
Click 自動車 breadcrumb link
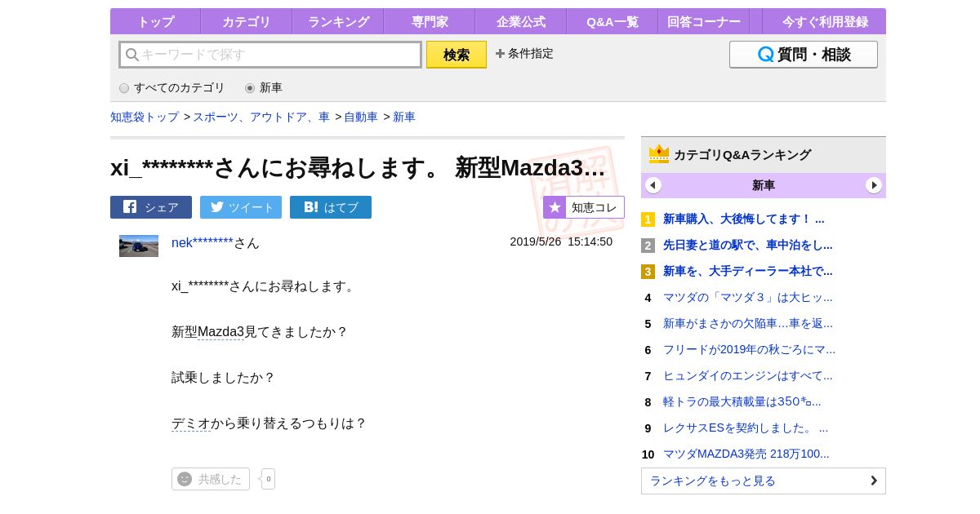[x=361, y=117]
